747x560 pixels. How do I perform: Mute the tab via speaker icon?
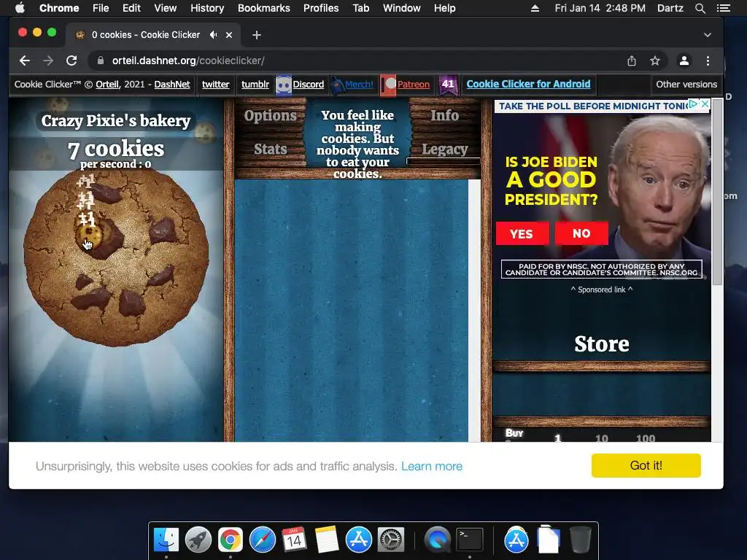(x=214, y=35)
